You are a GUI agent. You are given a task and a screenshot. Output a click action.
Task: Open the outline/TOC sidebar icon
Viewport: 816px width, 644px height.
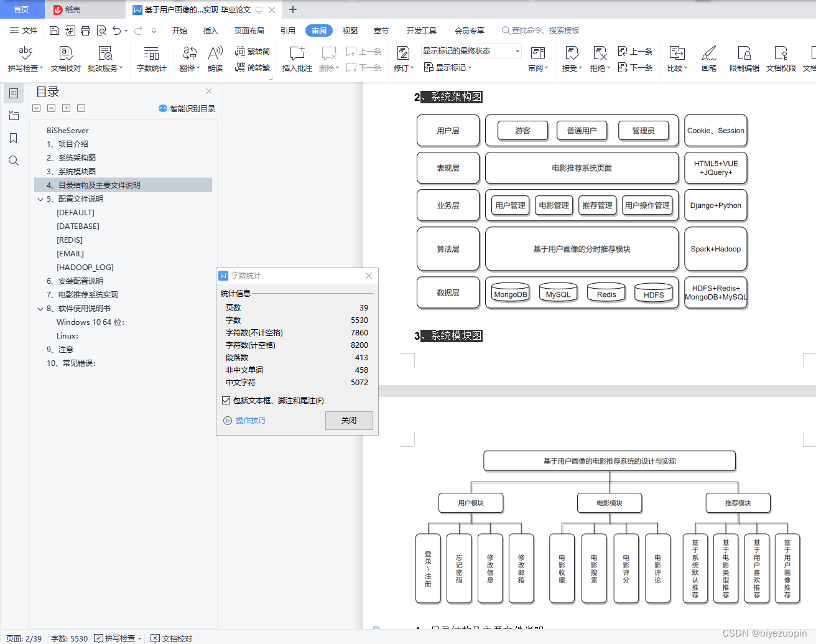(14, 93)
